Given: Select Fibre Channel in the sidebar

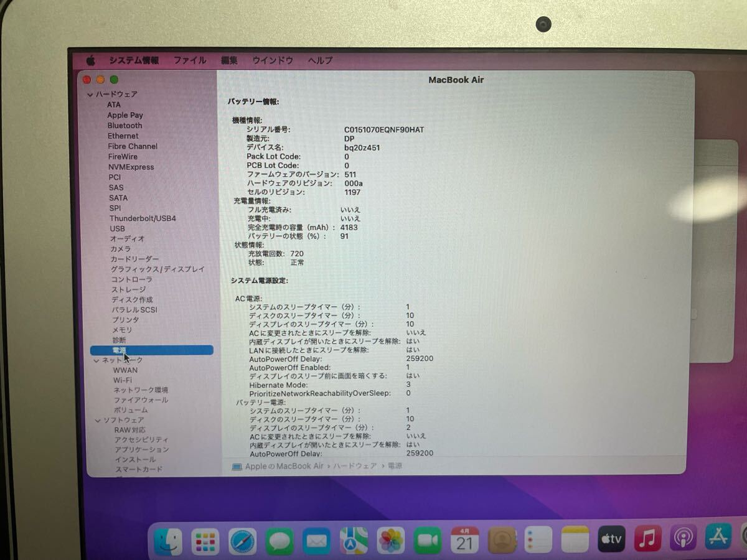Looking at the screenshot, I should [x=133, y=146].
